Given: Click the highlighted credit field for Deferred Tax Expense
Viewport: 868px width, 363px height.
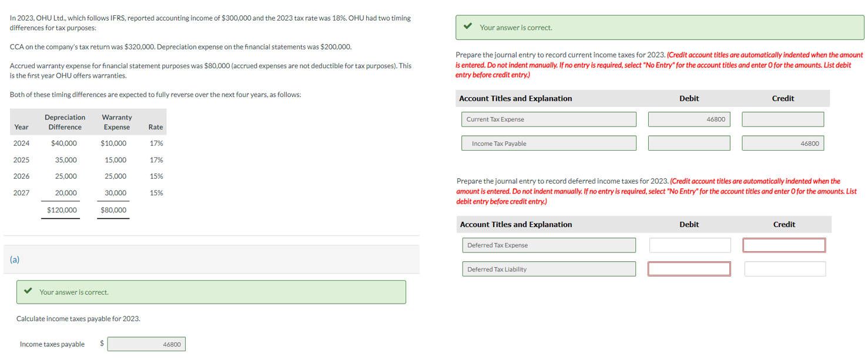Looking at the screenshot, I should tap(784, 245).
